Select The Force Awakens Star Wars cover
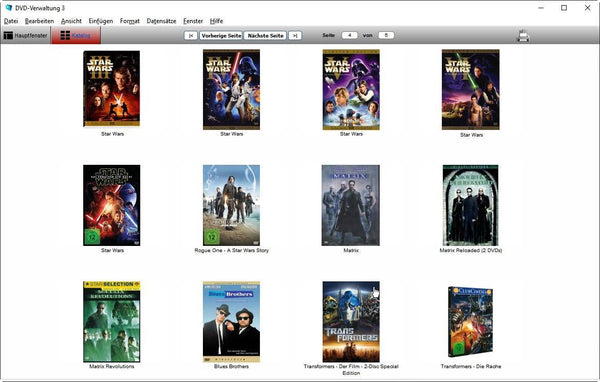600x382 pixels. pyautogui.click(x=111, y=205)
